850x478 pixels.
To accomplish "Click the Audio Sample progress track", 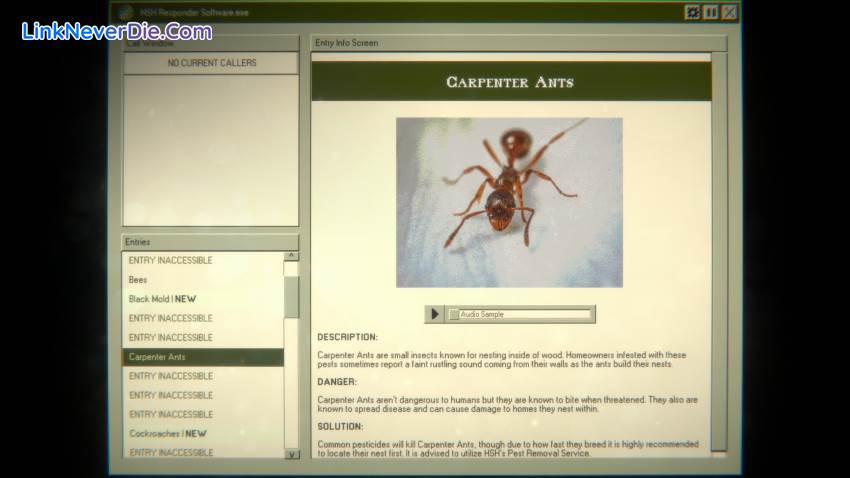I will point(525,314).
